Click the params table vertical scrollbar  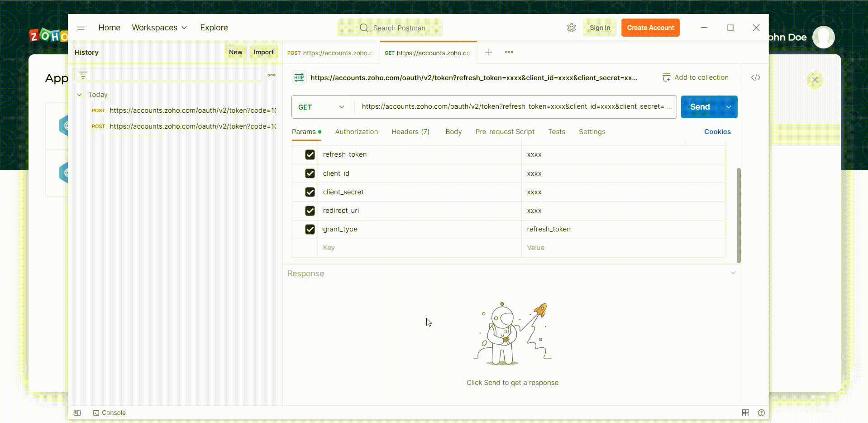(x=739, y=215)
